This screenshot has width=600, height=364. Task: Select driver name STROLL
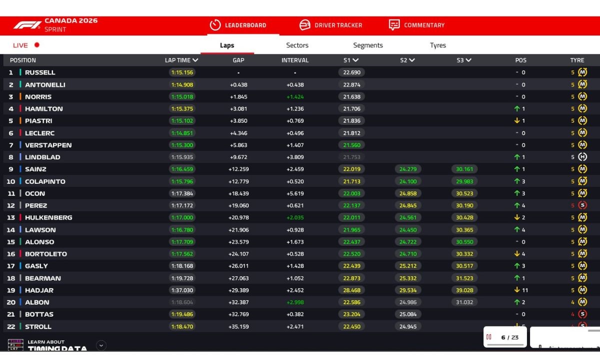[38, 327]
